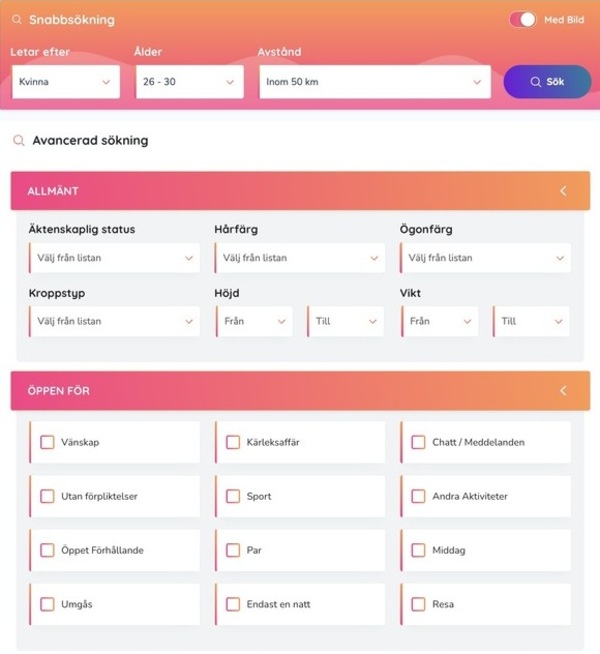This screenshot has height=654, width=600.
Task: Enable the Endast en natt option
Action: [233, 604]
